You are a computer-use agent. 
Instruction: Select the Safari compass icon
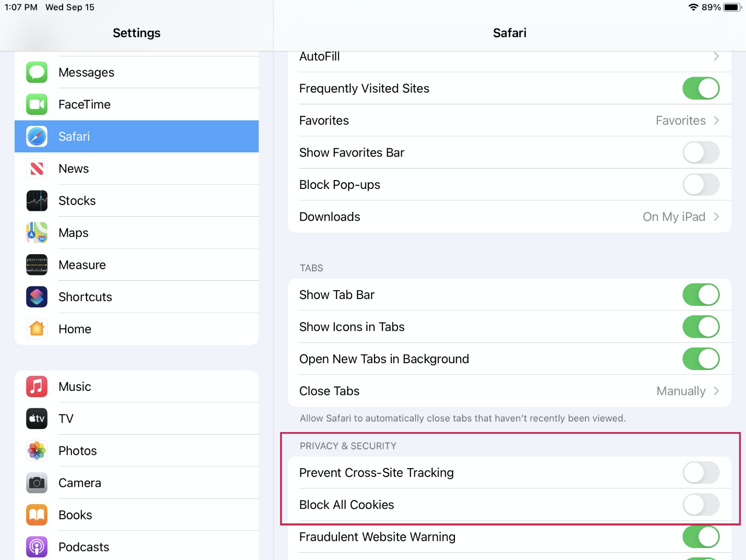pos(37,137)
